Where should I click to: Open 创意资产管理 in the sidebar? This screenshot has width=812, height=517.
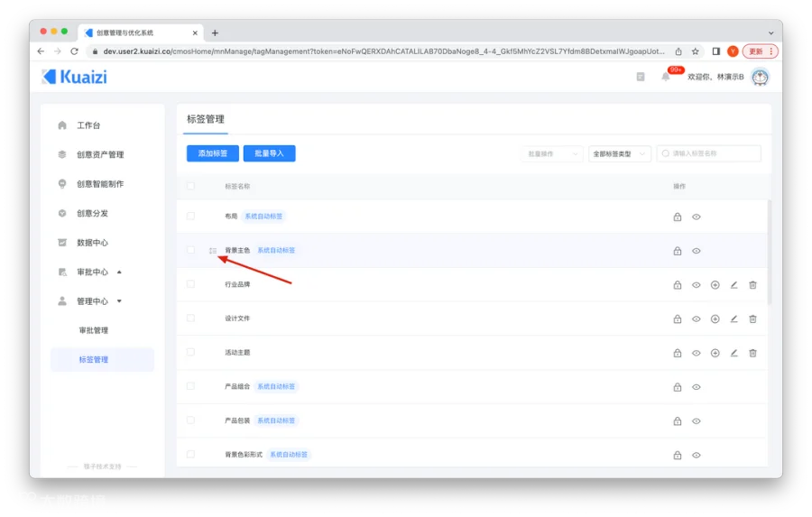100,154
